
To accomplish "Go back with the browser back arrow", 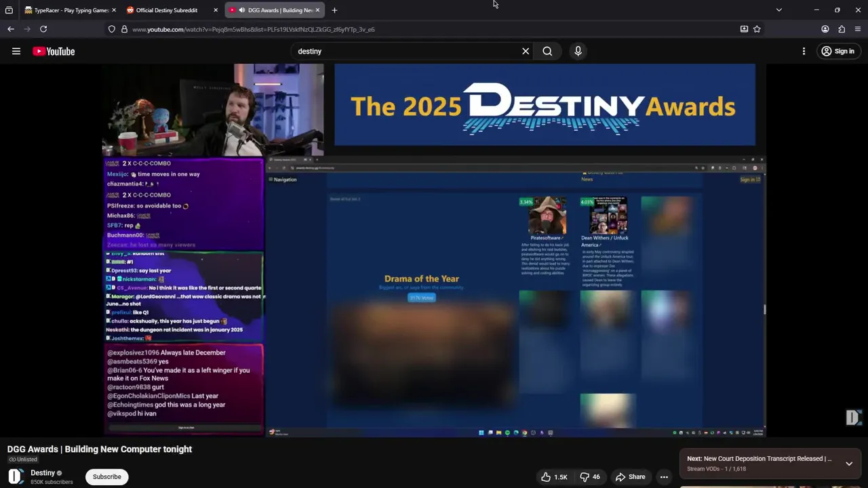I will (11, 29).
